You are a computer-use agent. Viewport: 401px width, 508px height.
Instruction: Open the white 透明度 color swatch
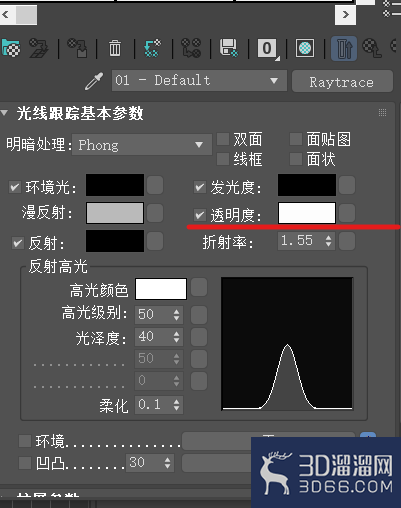[307, 213]
